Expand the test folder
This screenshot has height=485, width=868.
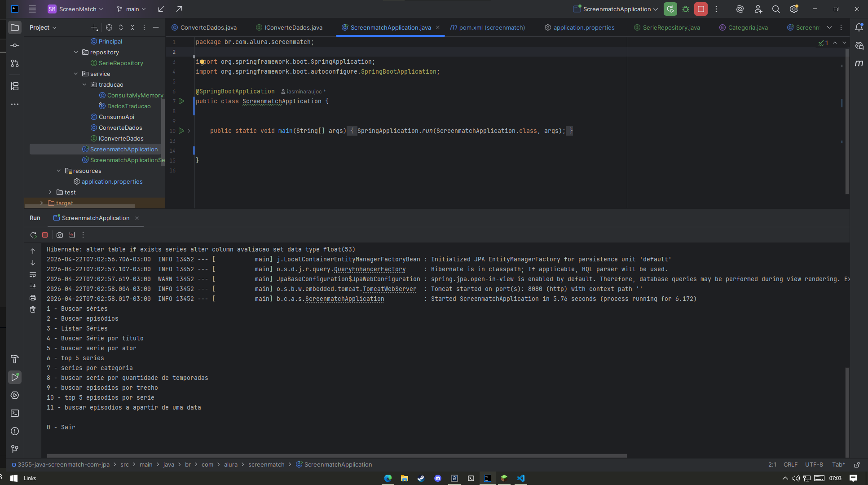coord(50,192)
